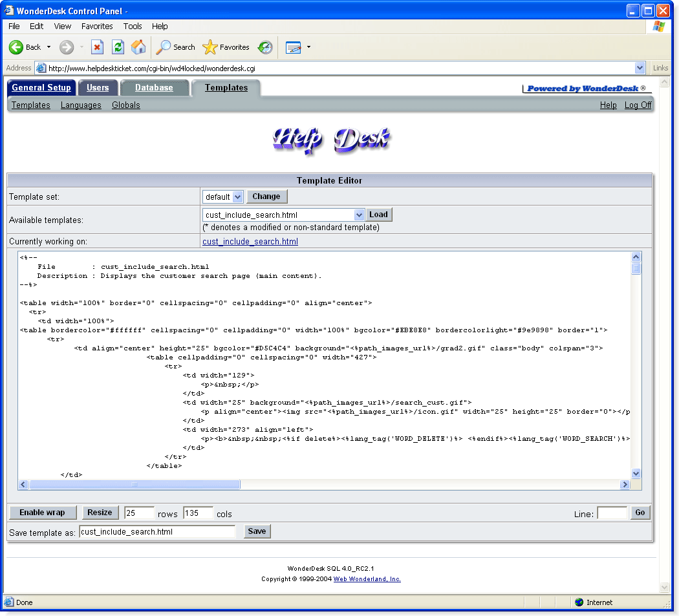
Task: Open the Available templates dropdown
Action: [358, 215]
